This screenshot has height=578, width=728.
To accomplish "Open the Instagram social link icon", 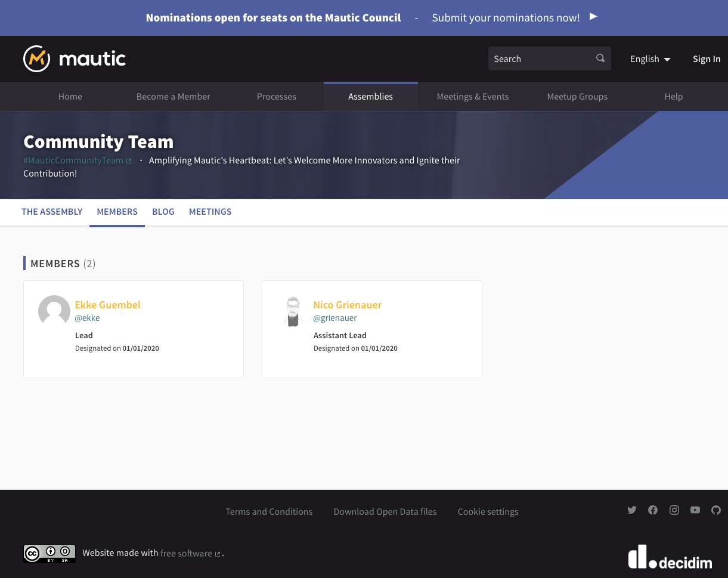I will click(x=674, y=510).
